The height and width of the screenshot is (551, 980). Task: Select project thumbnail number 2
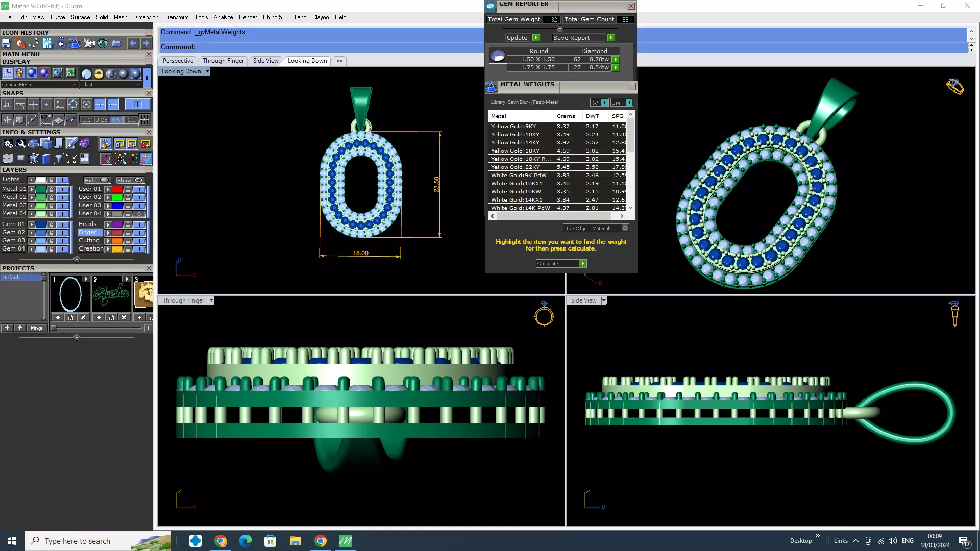[111, 295]
